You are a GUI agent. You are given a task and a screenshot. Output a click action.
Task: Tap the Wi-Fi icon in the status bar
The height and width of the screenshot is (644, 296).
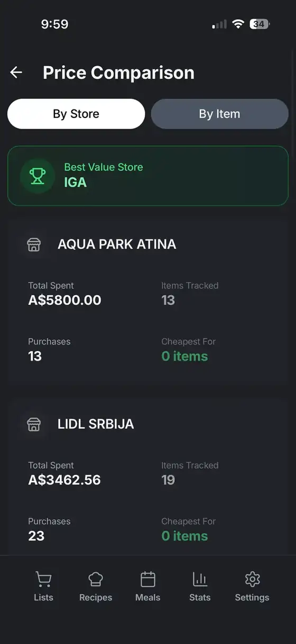[x=238, y=24]
